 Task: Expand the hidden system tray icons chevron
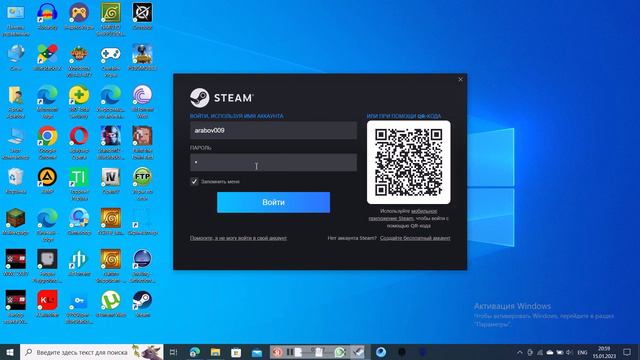click(x=520, y=352)
